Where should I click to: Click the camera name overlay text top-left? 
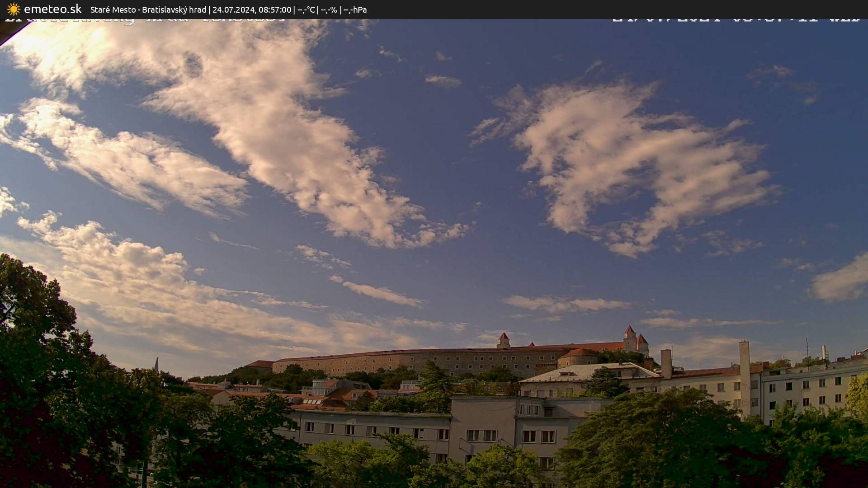[145, 20]
